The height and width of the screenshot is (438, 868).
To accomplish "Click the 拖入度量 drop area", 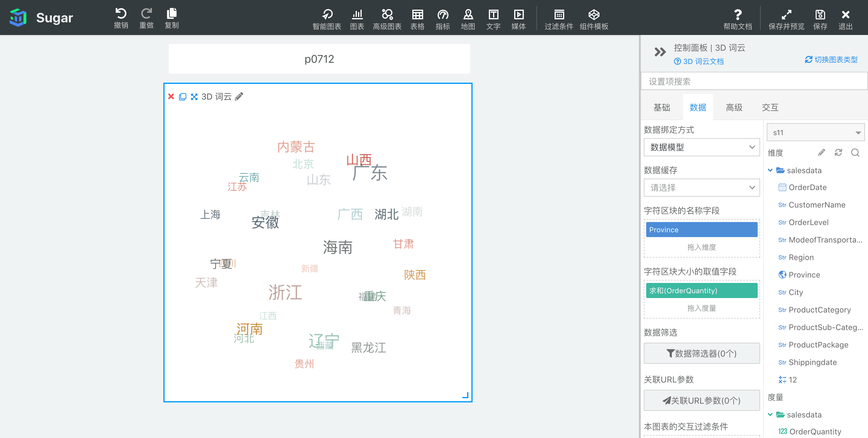I will [x=702, y=309].
